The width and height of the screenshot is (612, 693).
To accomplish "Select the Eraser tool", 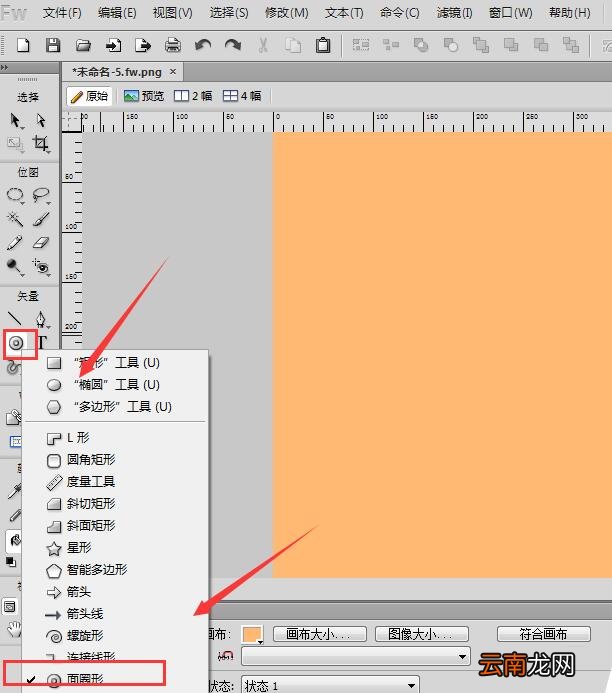I will pyautogui.click(x=41, y=242).
